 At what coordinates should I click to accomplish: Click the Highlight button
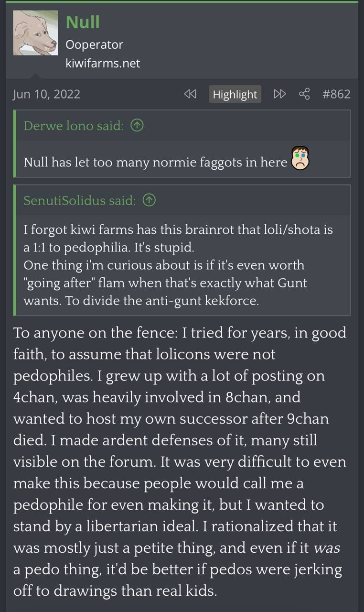point(235,94)
